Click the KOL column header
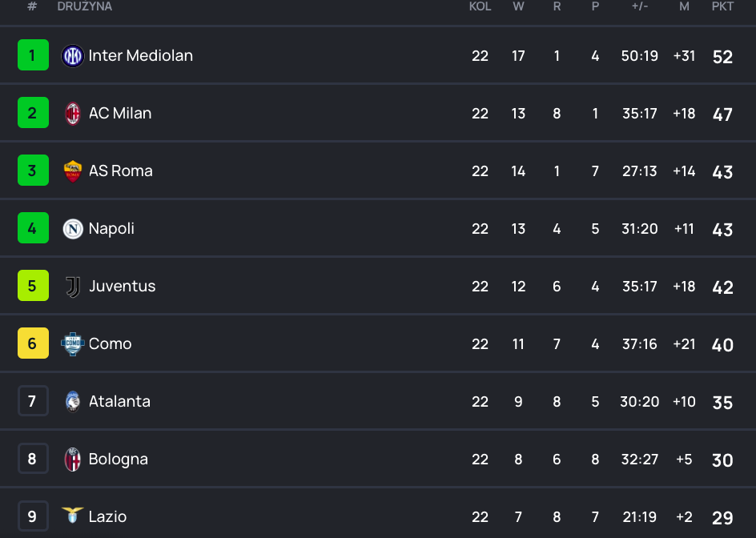 pyautogui.click(x=480, y=6)
